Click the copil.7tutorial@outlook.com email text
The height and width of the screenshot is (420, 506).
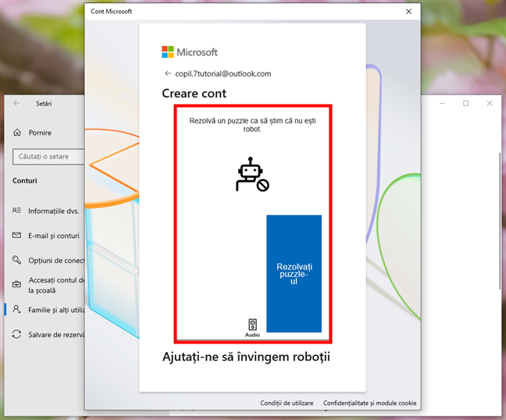(x=223, y=73)
